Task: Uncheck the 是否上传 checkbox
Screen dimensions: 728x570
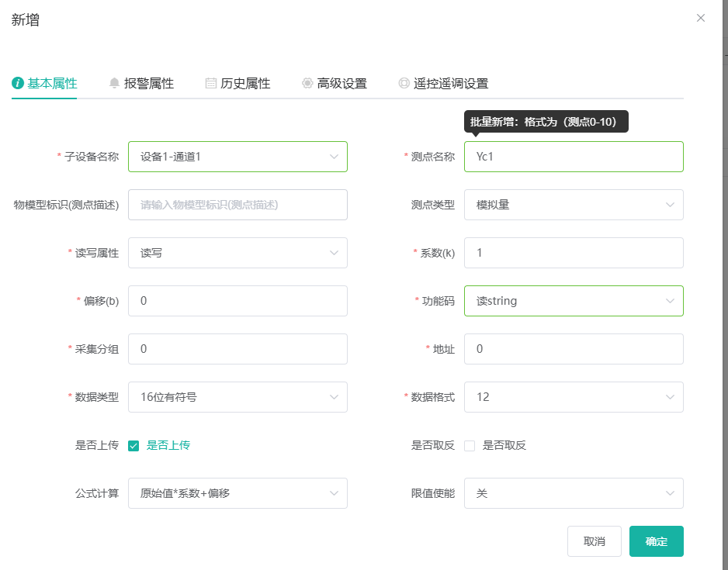Action: (133, 446)
